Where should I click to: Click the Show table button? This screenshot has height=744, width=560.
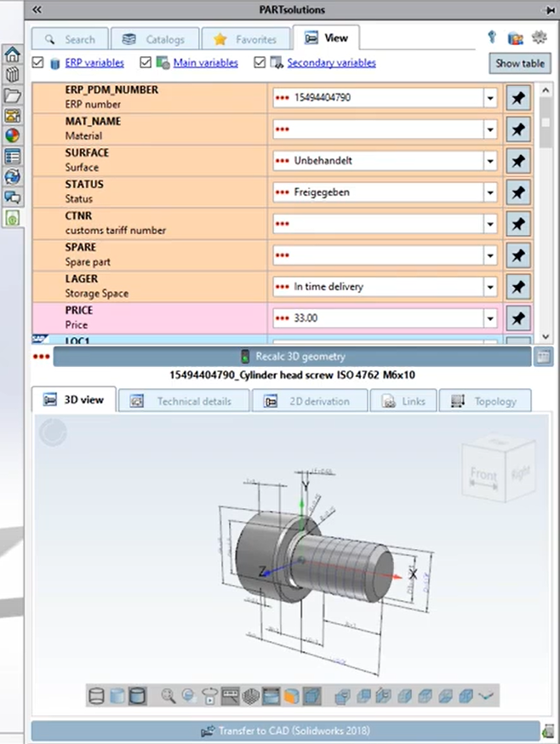click(x=520, y=63)
